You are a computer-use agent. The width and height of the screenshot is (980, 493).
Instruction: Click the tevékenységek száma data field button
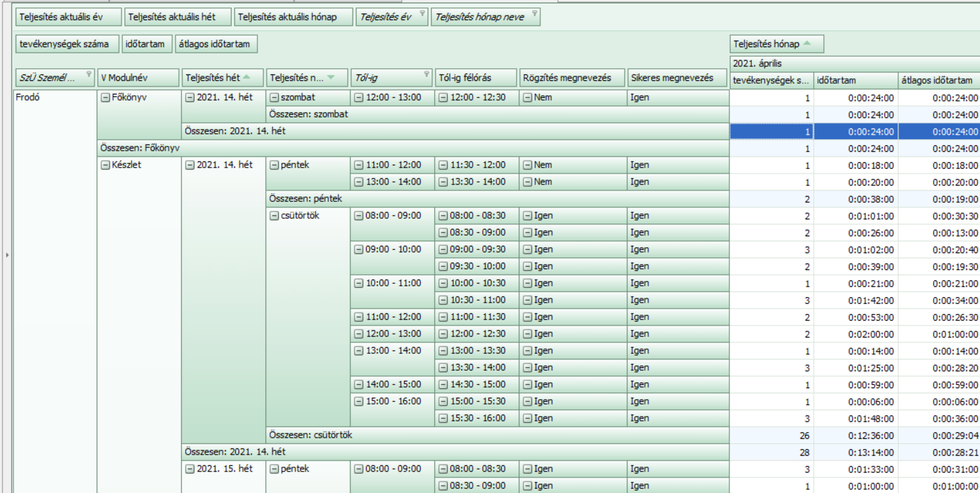(x=67, y=45)
